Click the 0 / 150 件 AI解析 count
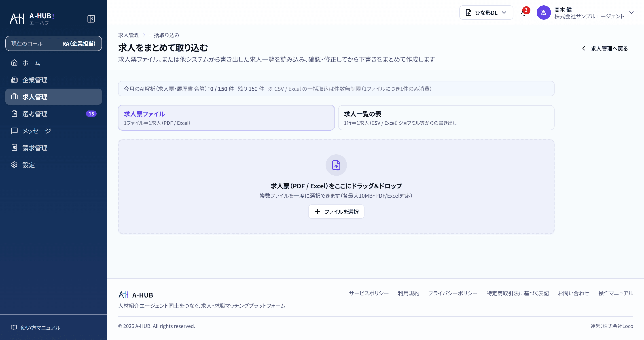644x340 pixels. click(x=222, y=89)
